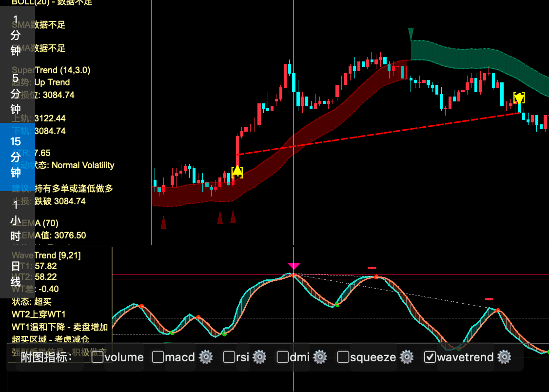Viewport: 549px width, 392px height.
Task: Enable the squeeze sub-chart checkbox
Action: (x=343, y=357)
